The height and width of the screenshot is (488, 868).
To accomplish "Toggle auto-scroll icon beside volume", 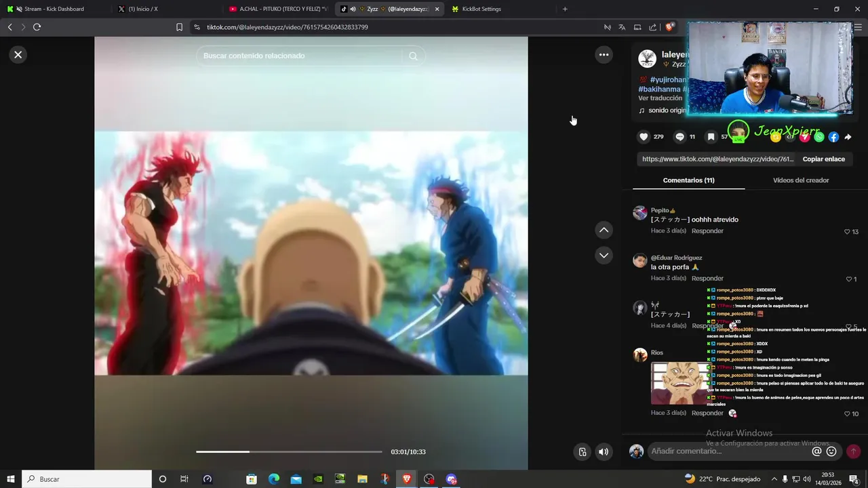I will [x=582, y=452].
